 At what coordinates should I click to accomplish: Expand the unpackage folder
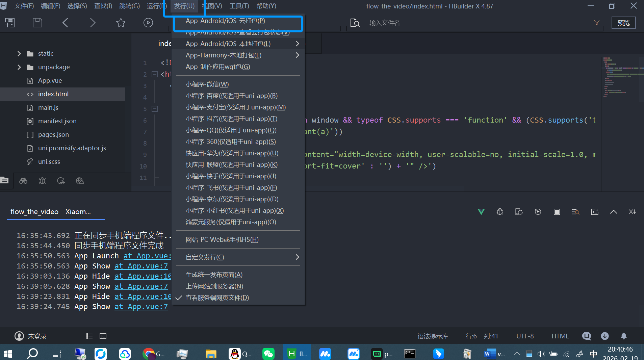pyautogui.click(x=19, y=67)
